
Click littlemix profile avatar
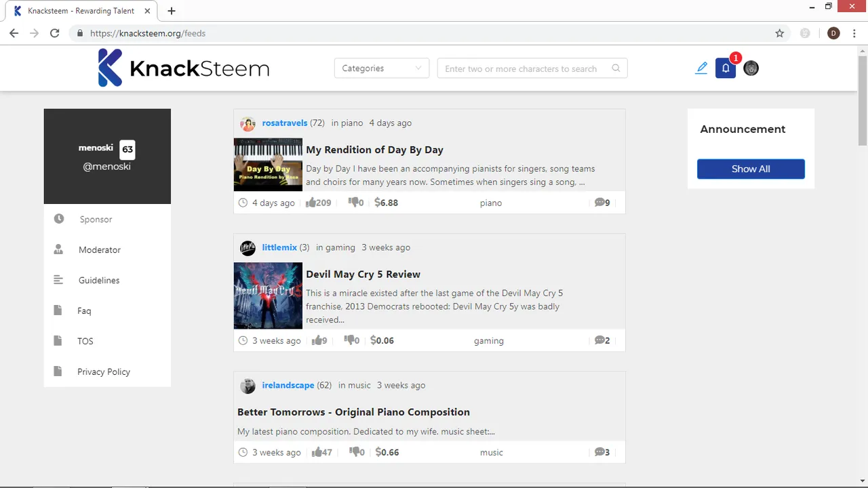pos(248,248)
